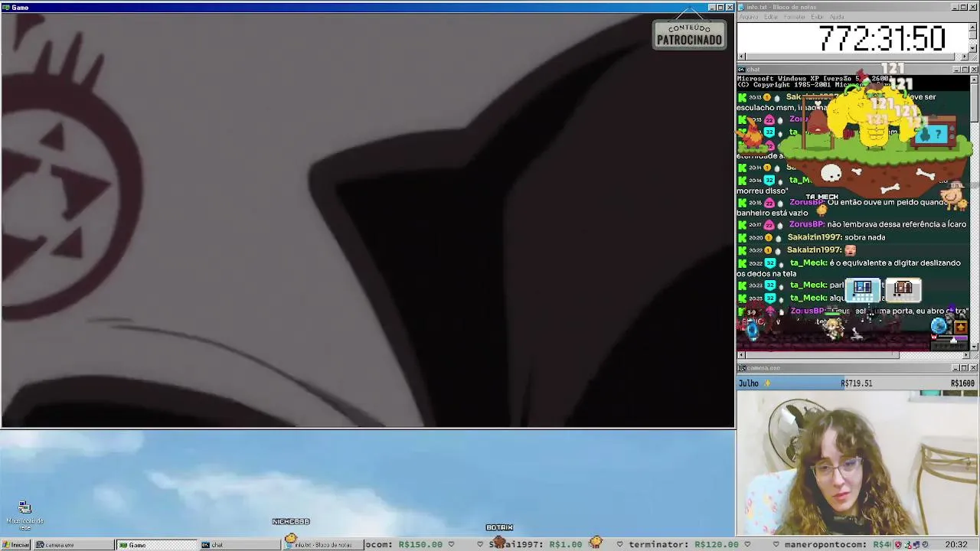Viewport: 980px width, 551px height.
Task: Click the level 22 badge at 20:17
Action: (x=769, y=224)
